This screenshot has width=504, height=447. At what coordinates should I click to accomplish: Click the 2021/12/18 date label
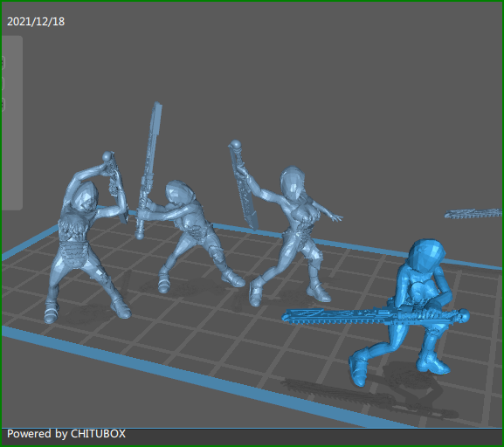36,22
